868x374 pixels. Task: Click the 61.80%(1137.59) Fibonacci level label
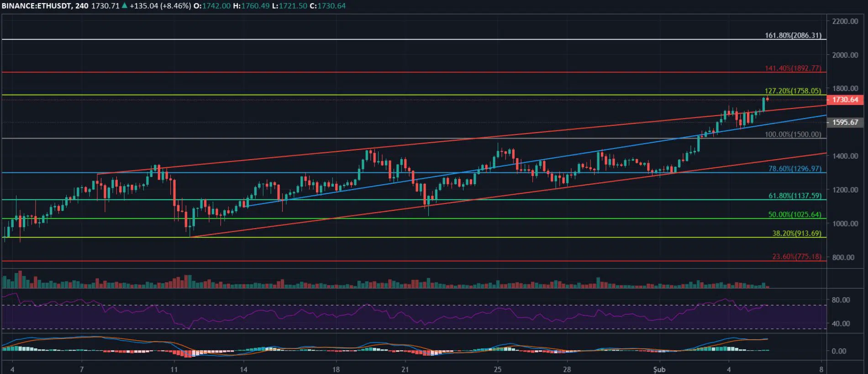tap(794, 196)
